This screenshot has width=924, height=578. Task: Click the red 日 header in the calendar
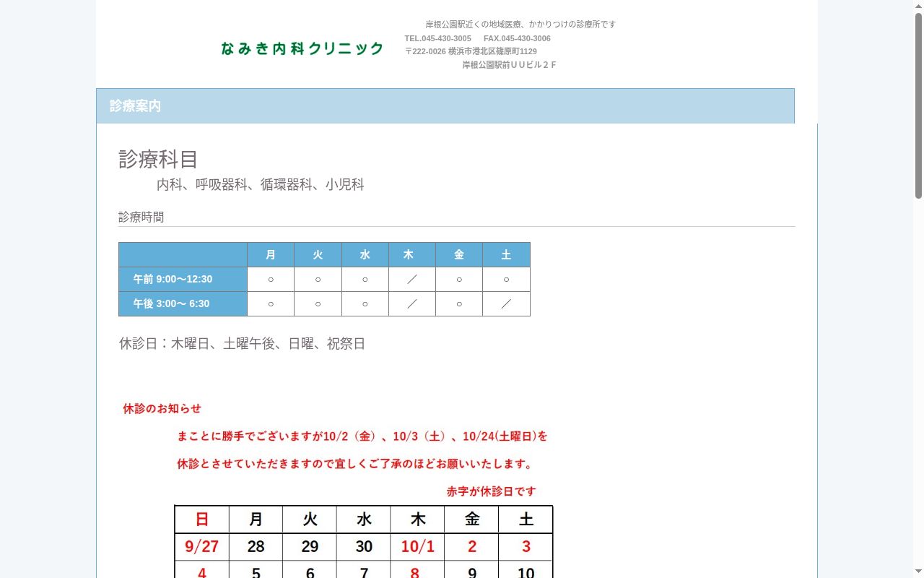point(202,519)
